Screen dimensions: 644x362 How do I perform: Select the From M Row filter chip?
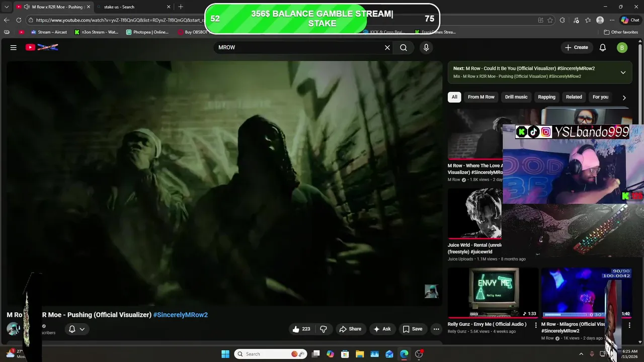coord(481,97)
